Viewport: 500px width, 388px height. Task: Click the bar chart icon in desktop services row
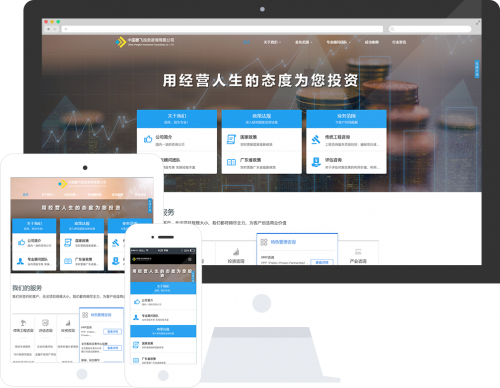tap(236, 251)
